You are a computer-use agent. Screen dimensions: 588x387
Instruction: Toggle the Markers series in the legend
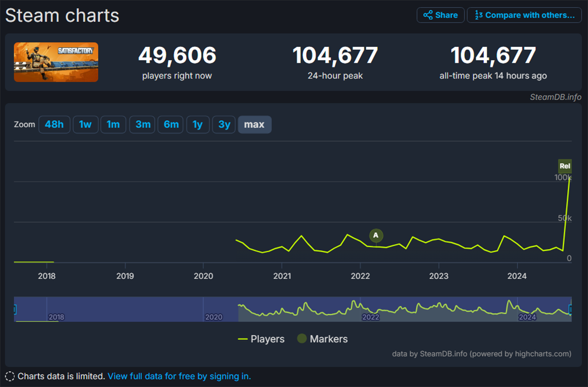tap(322, 339)
